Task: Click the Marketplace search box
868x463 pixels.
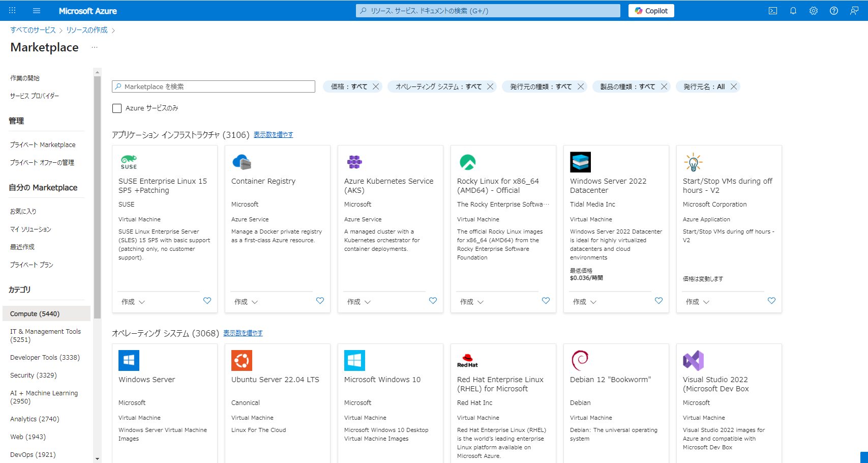Action: (214, 86)
